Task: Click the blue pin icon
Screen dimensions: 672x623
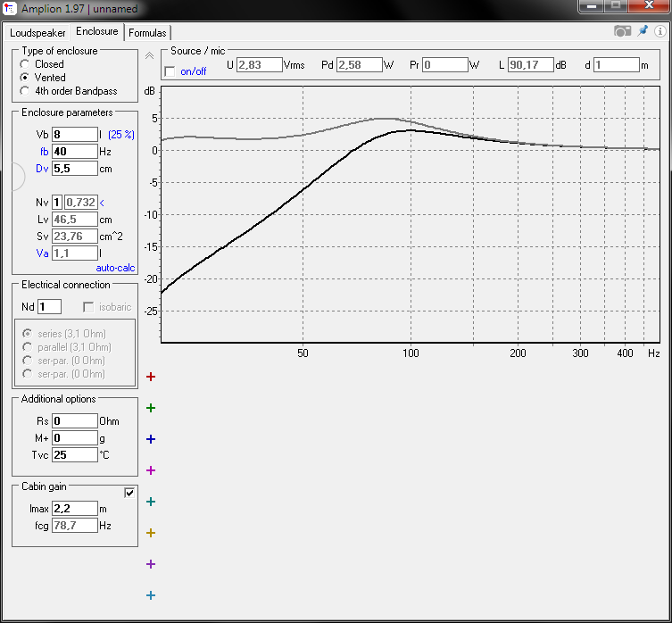Action: 643,31
